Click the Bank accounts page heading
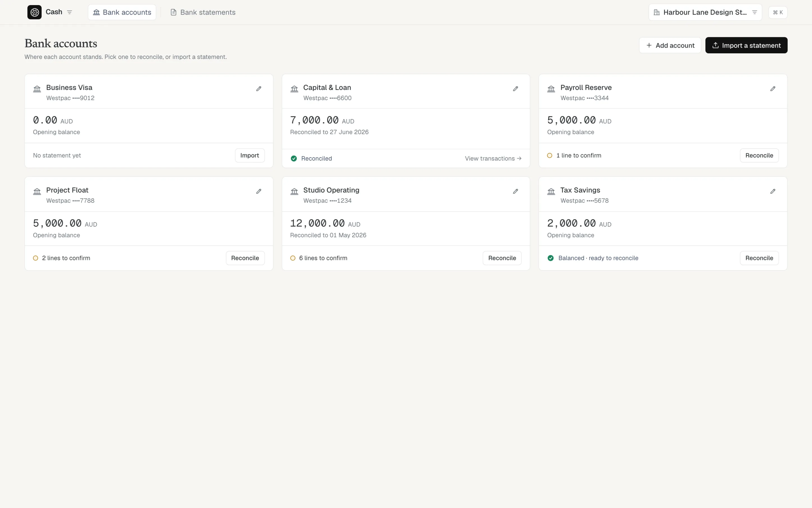The height and width of the screenshot is (508, 812). coord(61,43)
